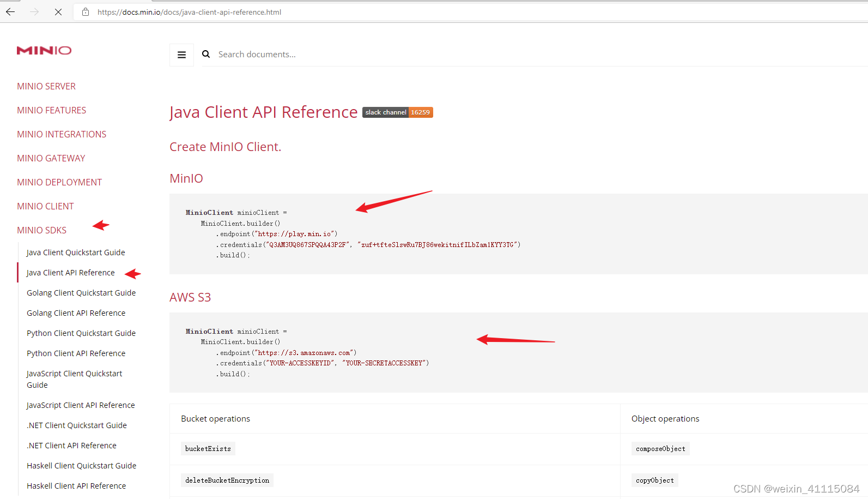This screenshot has height=499, width=868.
Task: Open Java Client Quickstart Guide
Action: point(76,252)
